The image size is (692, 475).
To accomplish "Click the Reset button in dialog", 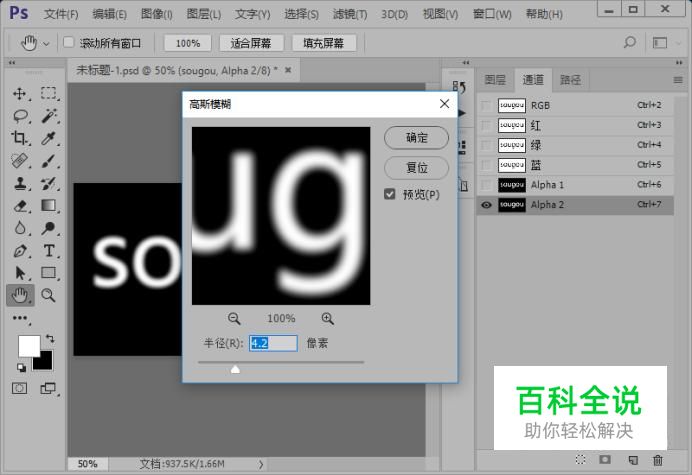I will [x=416, y=168].
